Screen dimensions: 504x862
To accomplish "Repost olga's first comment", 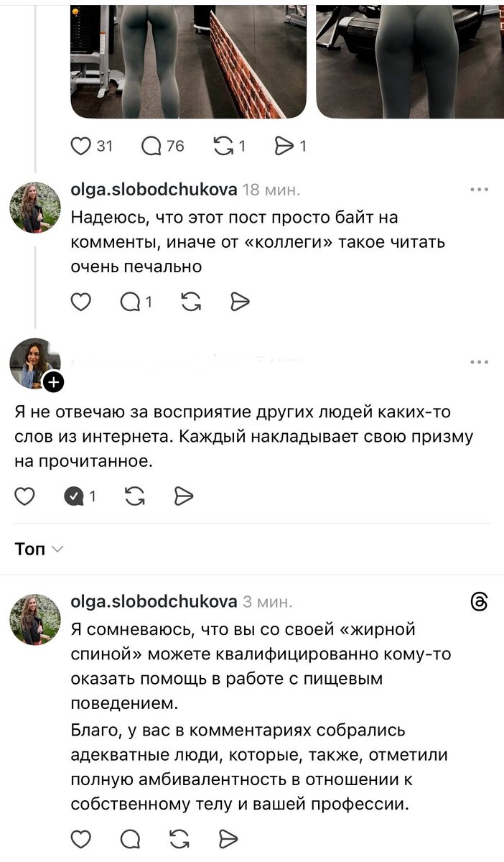I will coord(190,302).
